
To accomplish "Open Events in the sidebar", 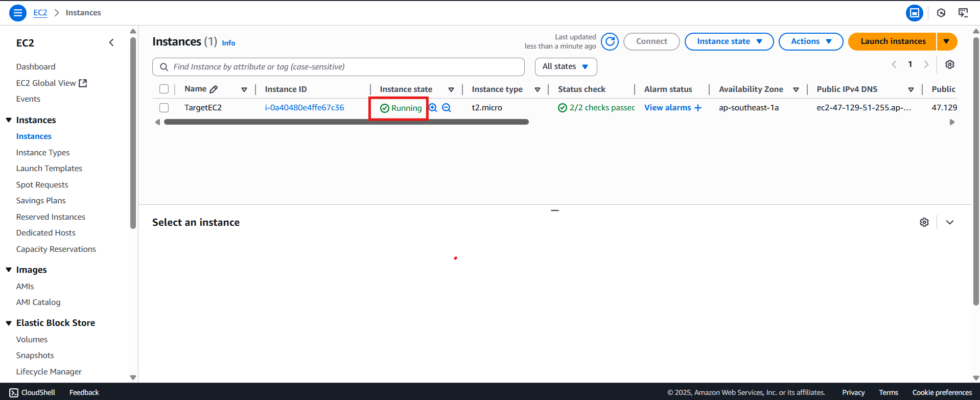I will point(28,99).
